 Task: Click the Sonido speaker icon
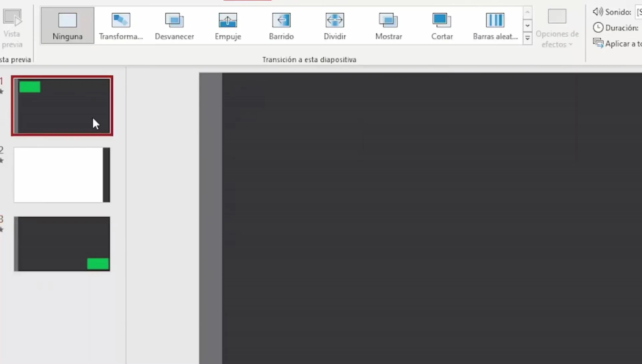click(598, 12)
